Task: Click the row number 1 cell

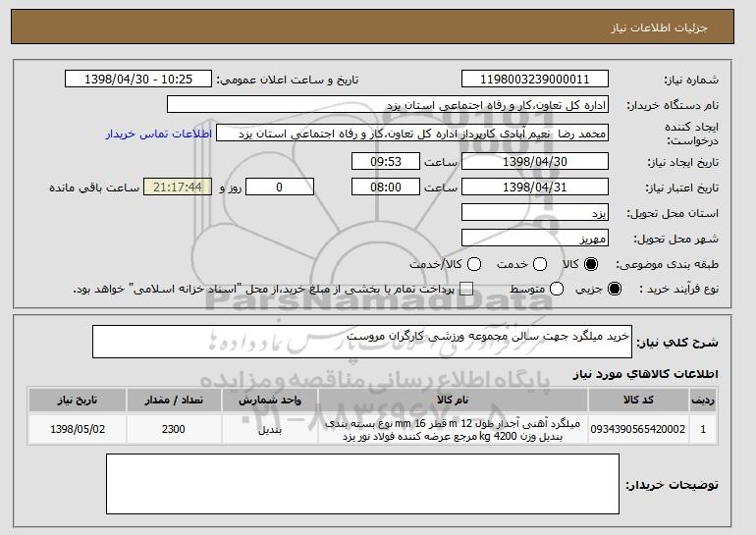Action: point(703,429)
